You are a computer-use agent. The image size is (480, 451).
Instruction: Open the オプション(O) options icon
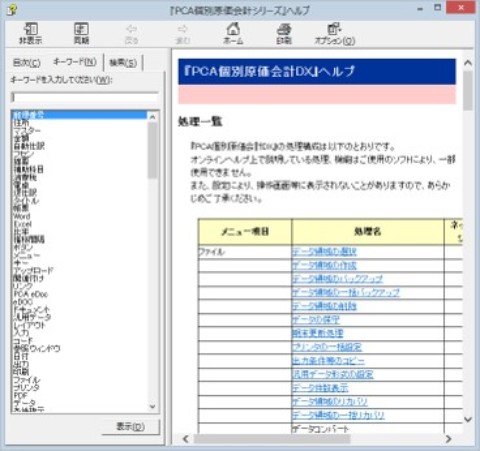334,29
